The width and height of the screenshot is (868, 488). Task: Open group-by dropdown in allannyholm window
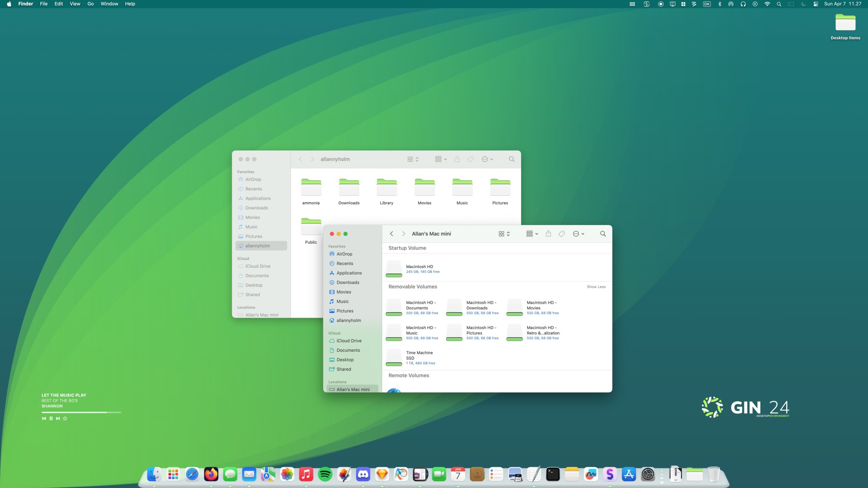tap(441, 159)
